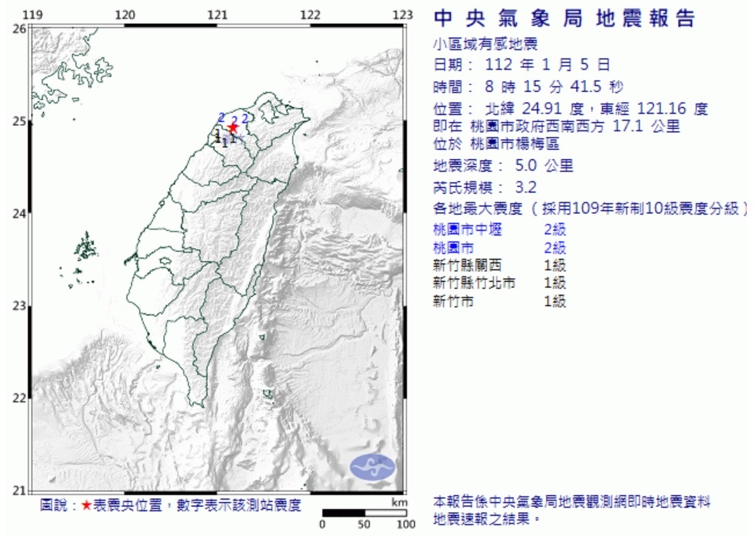
Task: Click latitude label 25 on the left axis
Action: point(19,121)
